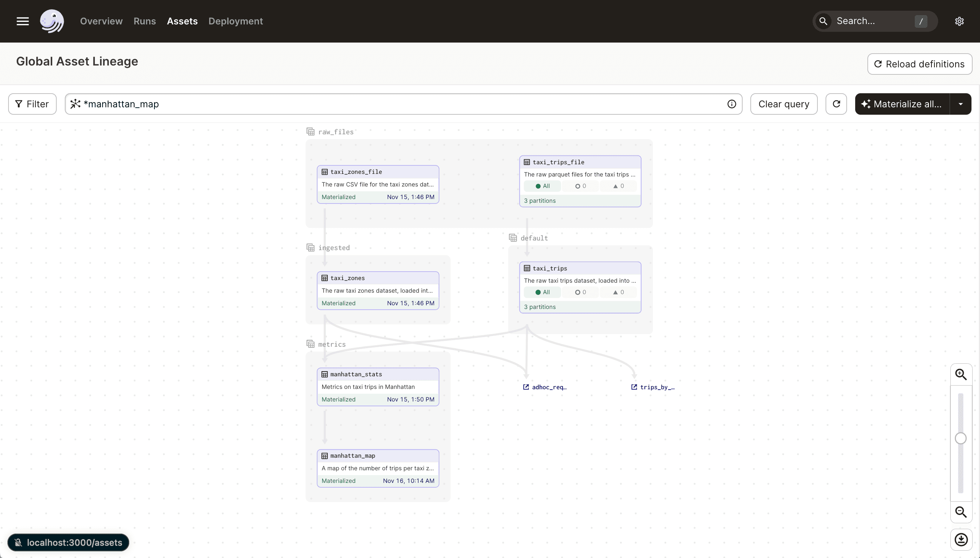Open adhoc_req external asset link
The height and width of the screenshot is (558, 980).
point(544,387)
